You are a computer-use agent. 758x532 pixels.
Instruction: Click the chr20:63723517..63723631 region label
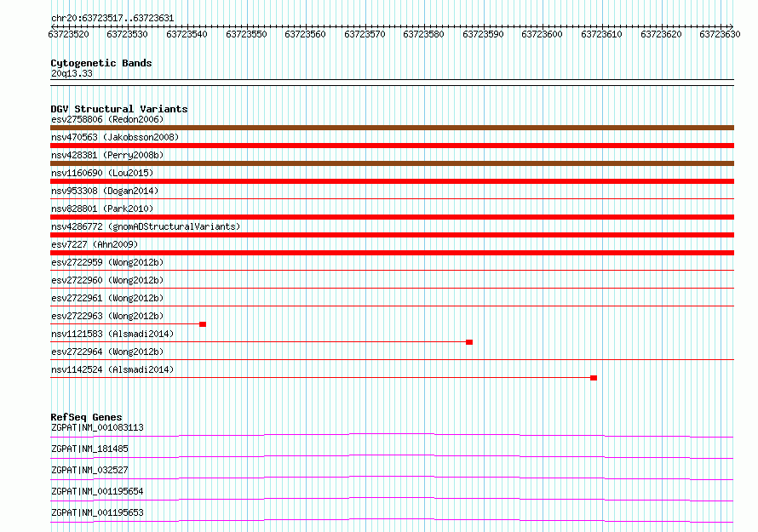point(112,19)
